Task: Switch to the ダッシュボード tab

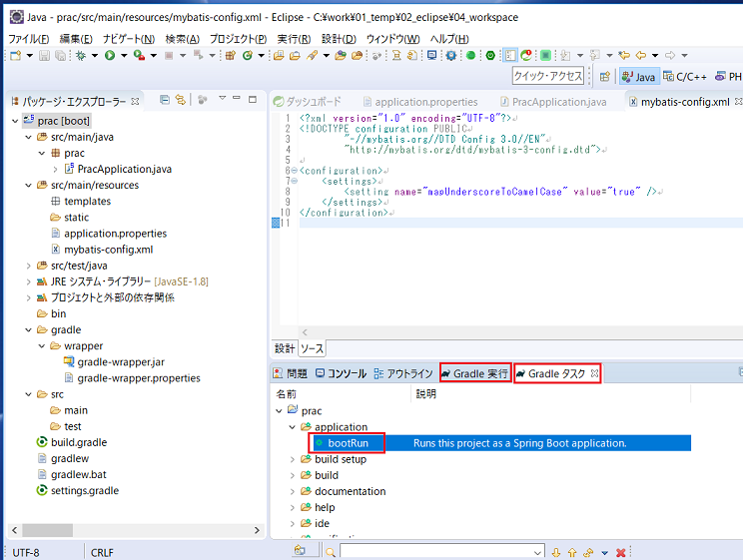Action: [x=307, y=102]
